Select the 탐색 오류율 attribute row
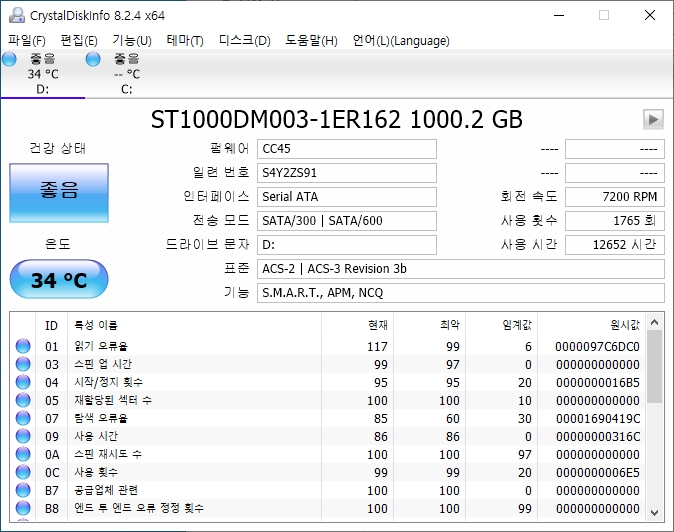 pyautogui.click(x=328, y=419)
